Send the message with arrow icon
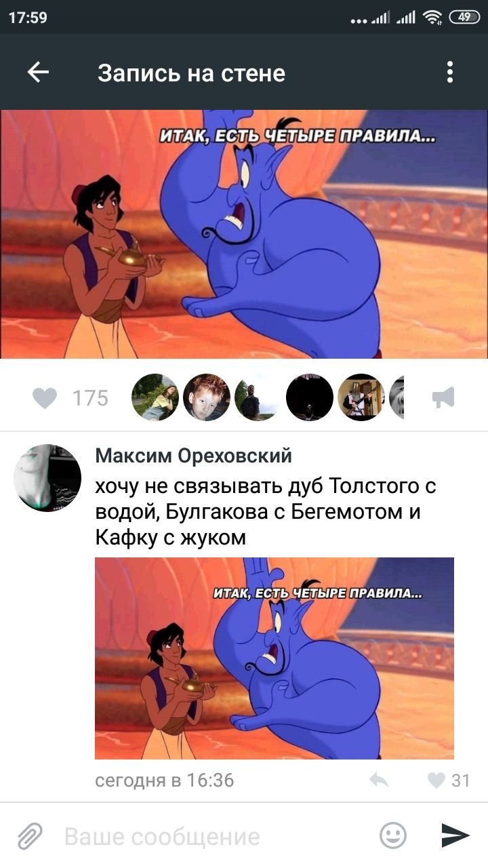The image size is (488, 868). pyautogui.click(x=455, y=836)
